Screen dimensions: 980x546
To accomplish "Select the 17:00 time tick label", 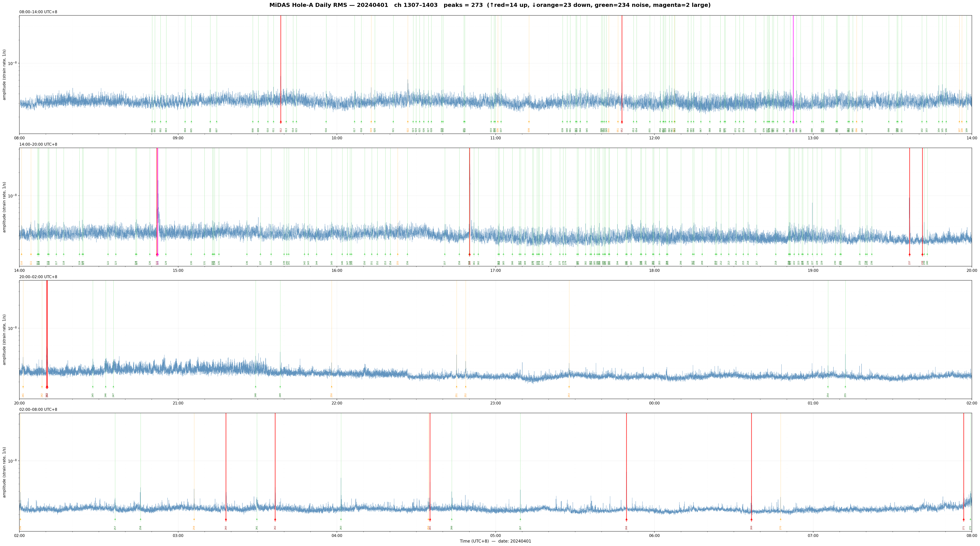I will (495, 271).
